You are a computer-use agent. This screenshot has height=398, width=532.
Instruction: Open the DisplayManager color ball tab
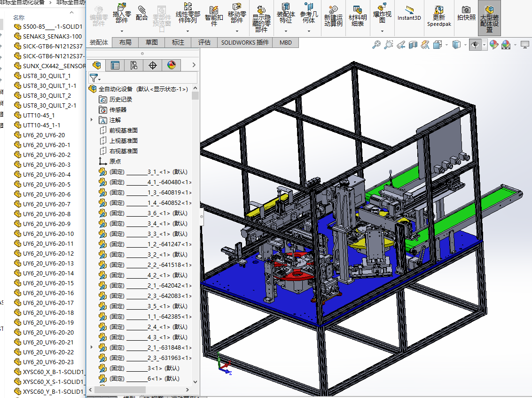pyautogui.click(x=172, y=65)
